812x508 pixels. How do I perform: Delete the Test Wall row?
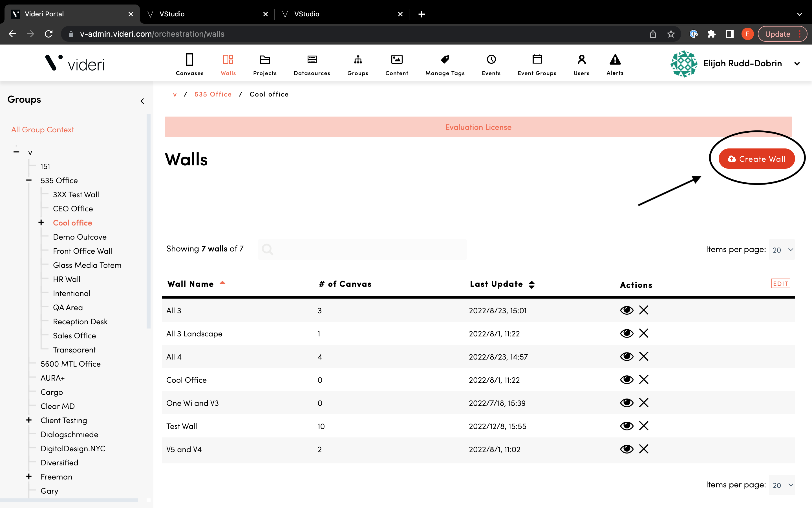[644, 426]
